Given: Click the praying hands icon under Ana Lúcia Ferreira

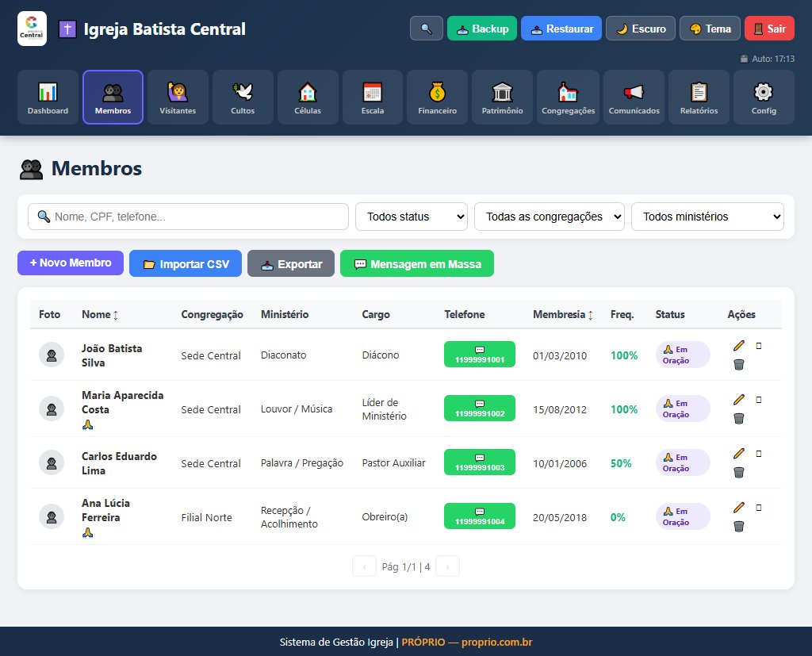Looking at the screenshot, I should 87,533.
